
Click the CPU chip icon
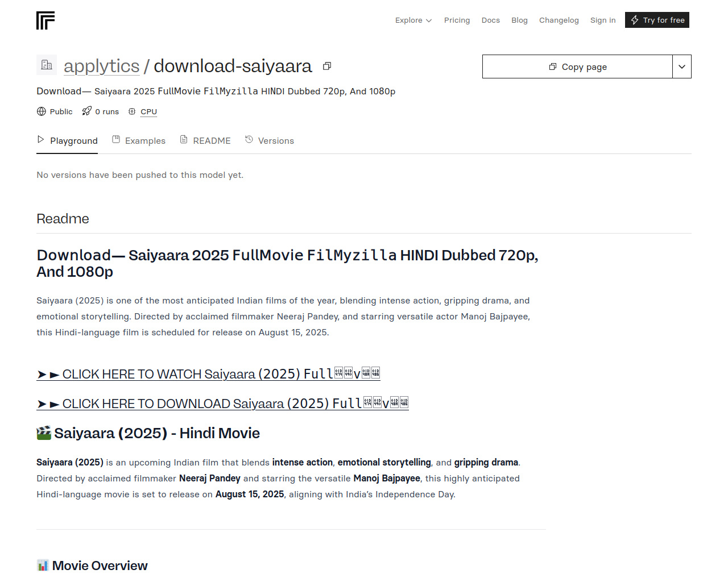coord(132,111)
